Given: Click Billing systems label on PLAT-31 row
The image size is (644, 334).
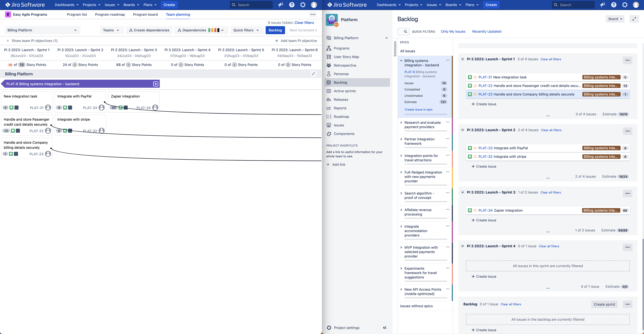Looking at the screenshot, I should tap(601, 77).
